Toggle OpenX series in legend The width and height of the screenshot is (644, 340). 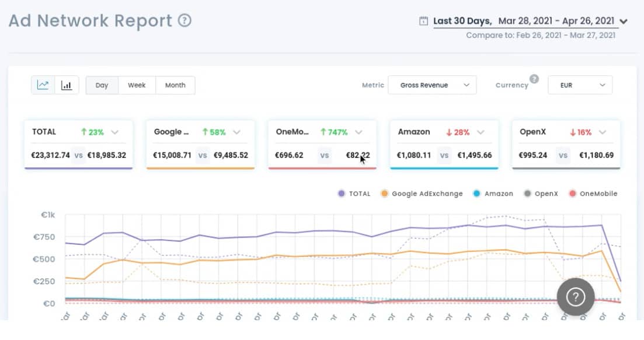(x=541, y=194)
